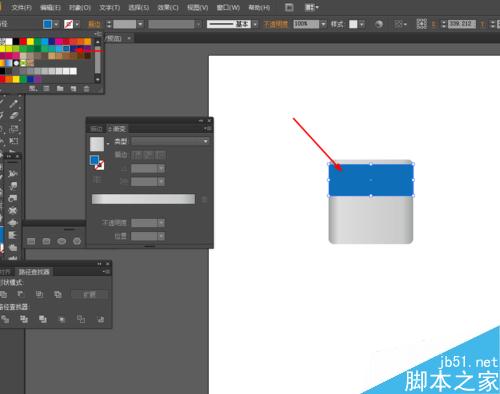
Task: Activate blue fill box in Gradient panel
Action: 94,160
